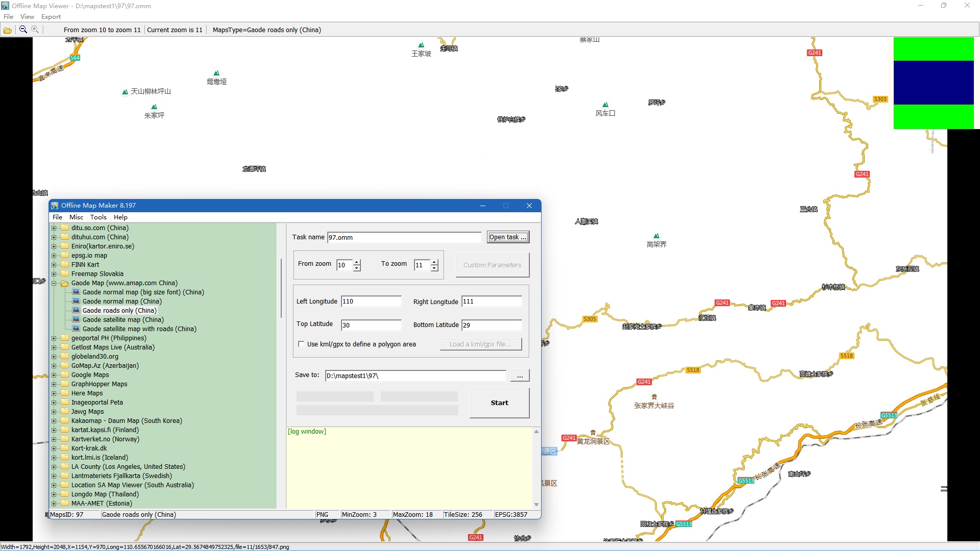The height and width of the screenshot is (551, 980).
Task: Click the zoom out magnifier icon
Action: click(23, 30)
